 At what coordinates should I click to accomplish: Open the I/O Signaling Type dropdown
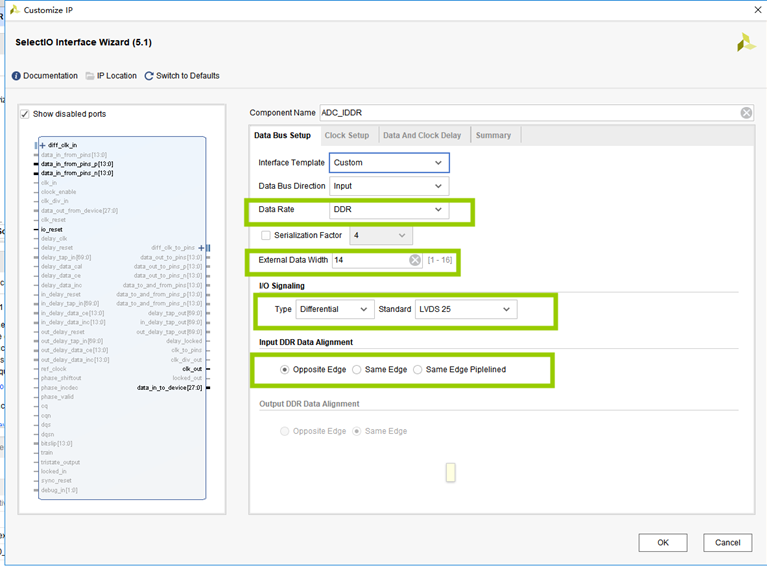[335, 309]
